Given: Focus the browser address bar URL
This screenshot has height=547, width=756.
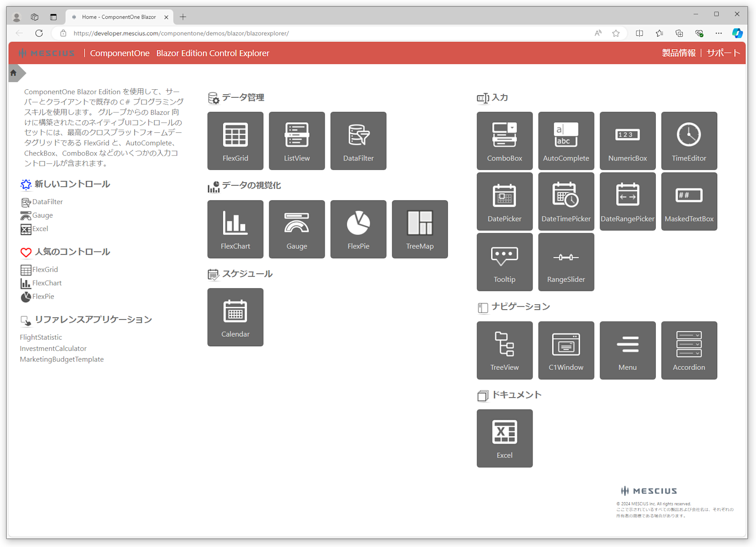Looking at the screenshot, I should point(181,34).
